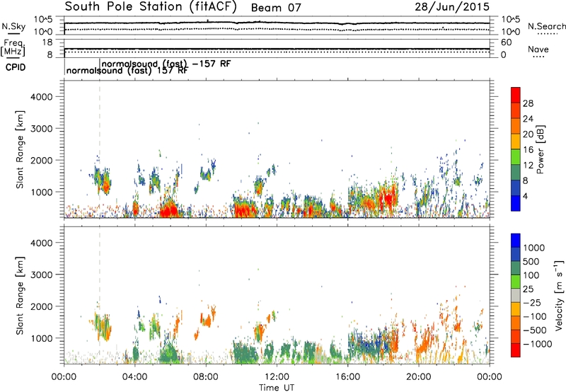This screenshot has height=392, width=566.
Task: Click the 'N.Search' legend label
Action: 546,26
